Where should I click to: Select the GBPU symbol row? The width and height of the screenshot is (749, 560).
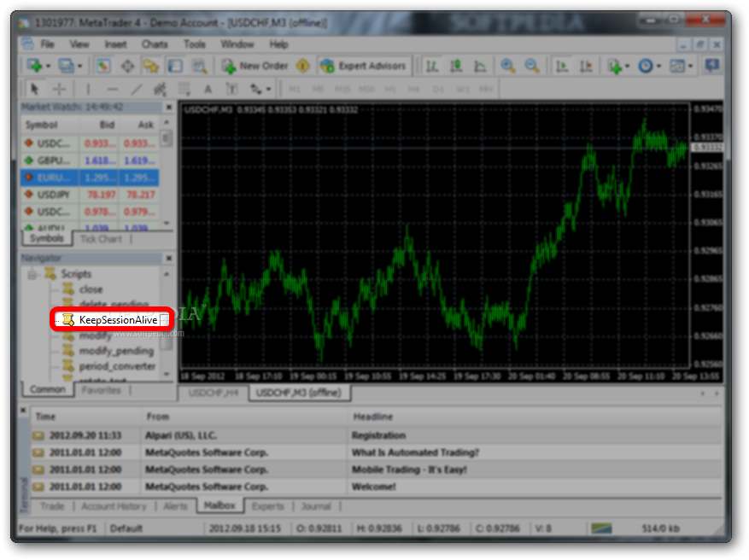[x=90, y=160]
